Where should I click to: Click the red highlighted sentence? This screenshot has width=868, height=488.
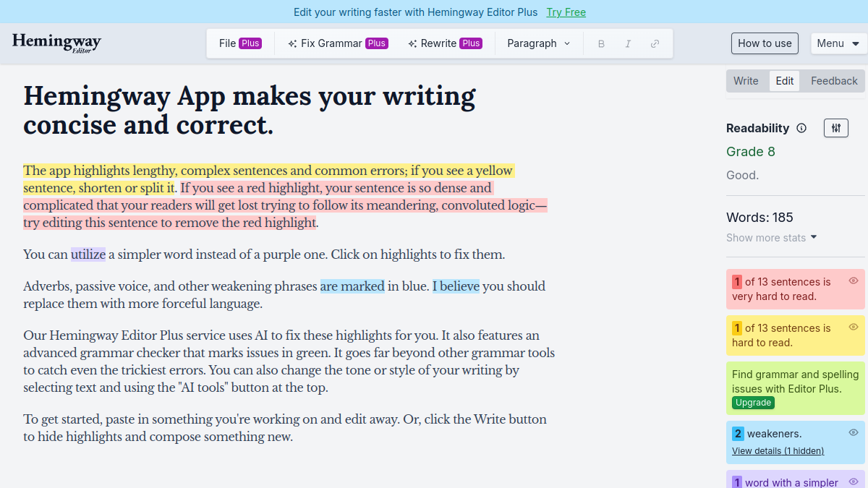point(285,205)
